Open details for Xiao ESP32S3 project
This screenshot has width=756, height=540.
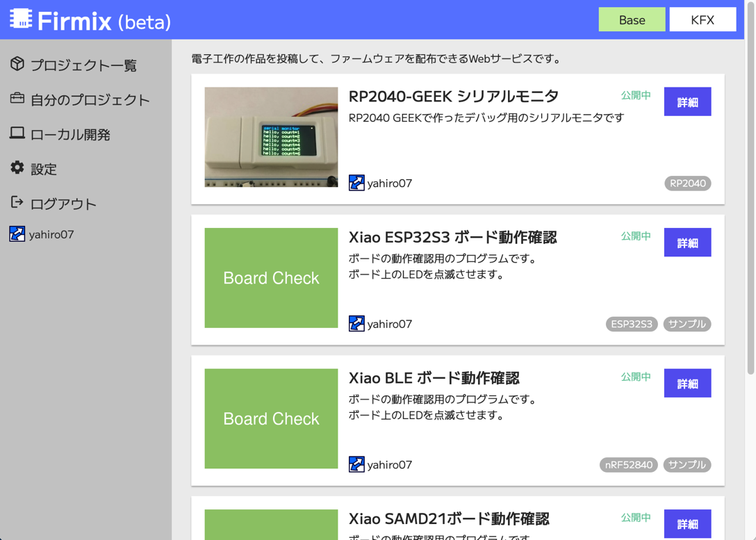(687, 243)
